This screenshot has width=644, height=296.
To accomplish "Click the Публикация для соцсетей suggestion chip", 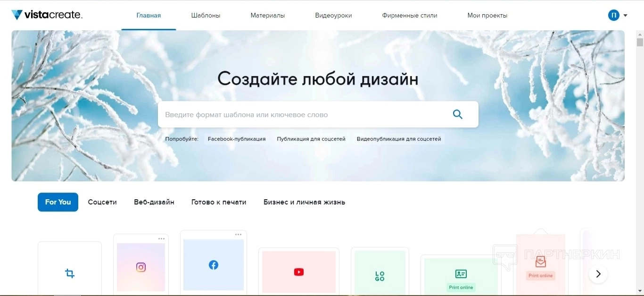I will point(311,139).
